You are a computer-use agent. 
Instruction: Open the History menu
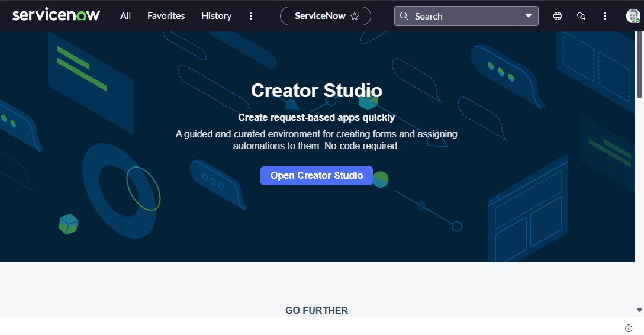(x=217, y=16)
